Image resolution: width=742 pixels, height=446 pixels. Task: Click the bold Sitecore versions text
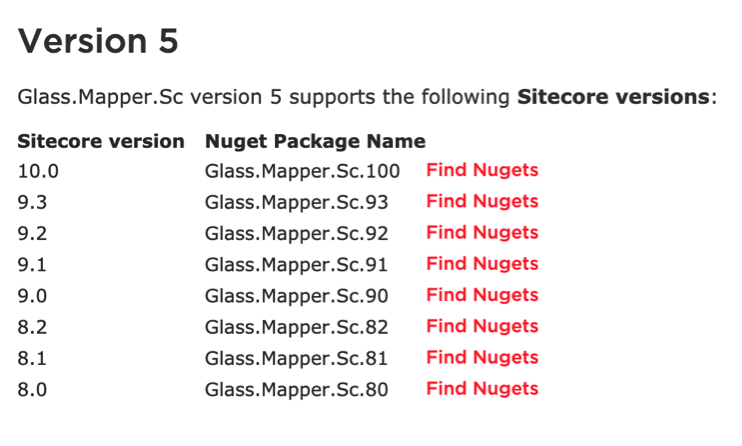(613, 99)
